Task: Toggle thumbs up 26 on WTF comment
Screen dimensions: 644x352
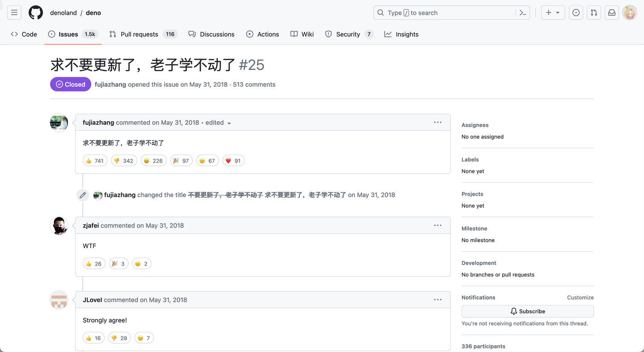Action: (94, 264)
